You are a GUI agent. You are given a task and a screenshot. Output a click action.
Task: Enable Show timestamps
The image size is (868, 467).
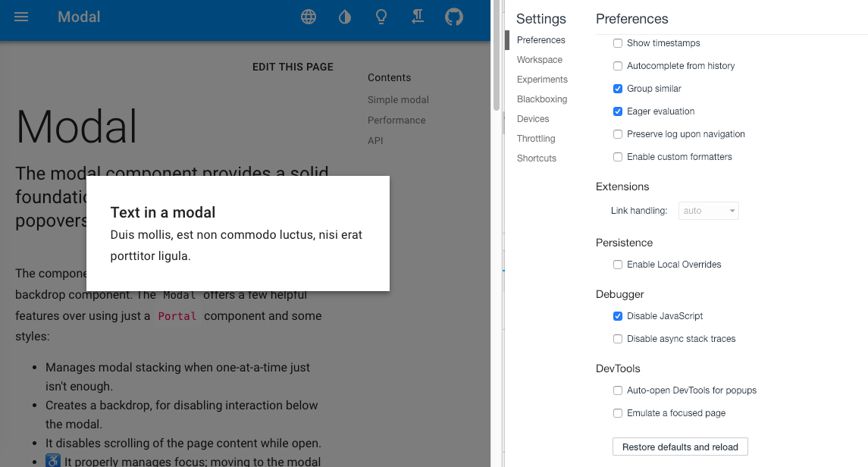click(x=618, y=43)
